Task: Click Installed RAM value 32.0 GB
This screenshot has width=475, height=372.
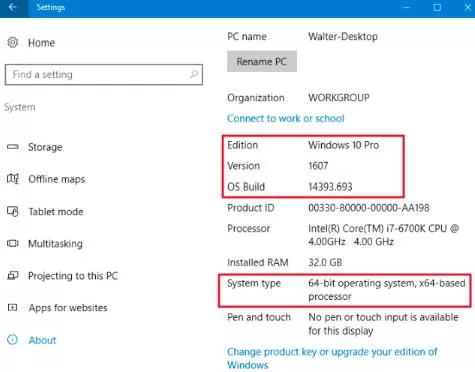Action: [x=325, y=262]
